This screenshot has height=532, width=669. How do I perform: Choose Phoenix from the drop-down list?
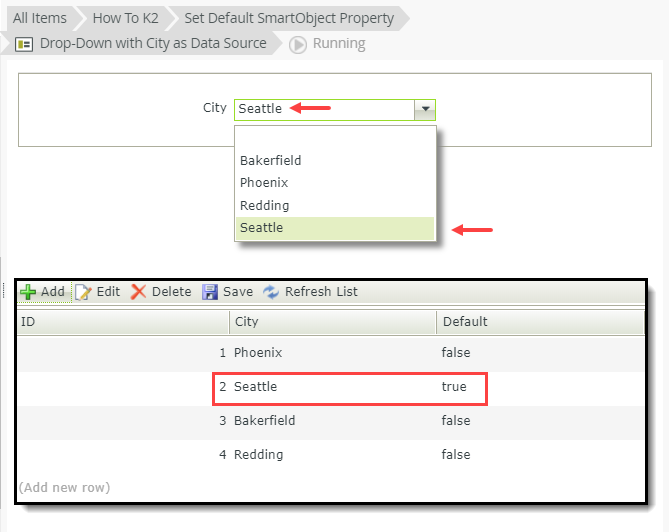click(x=335, y=183)
